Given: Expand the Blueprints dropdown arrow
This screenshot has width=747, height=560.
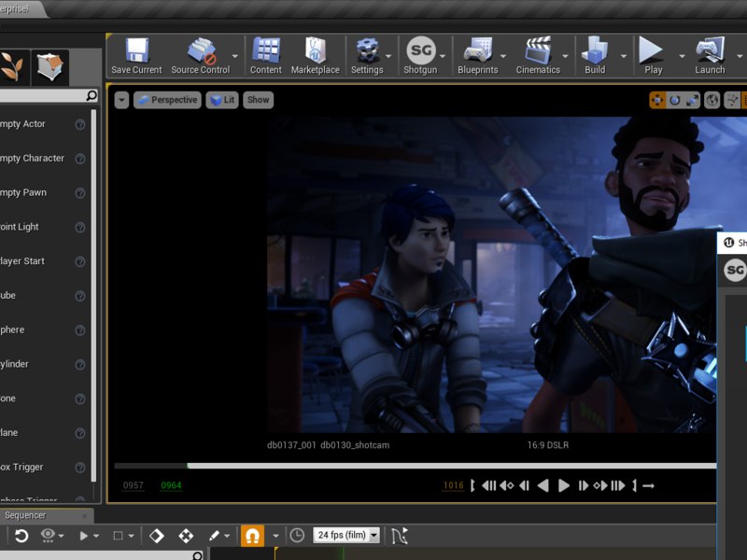Looking at the screenshot, I should pyautogui.click(x=503, y=56).
